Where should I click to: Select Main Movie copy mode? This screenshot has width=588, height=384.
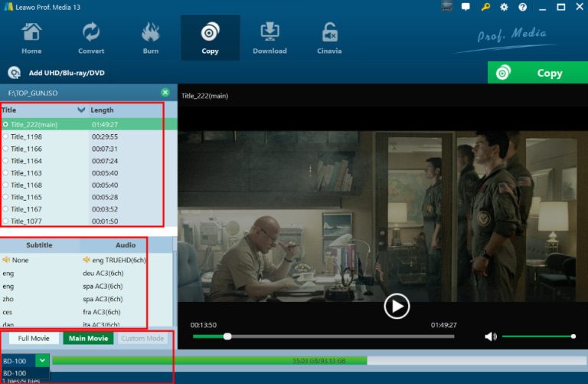pyautogui.click(x=88, y=338)
